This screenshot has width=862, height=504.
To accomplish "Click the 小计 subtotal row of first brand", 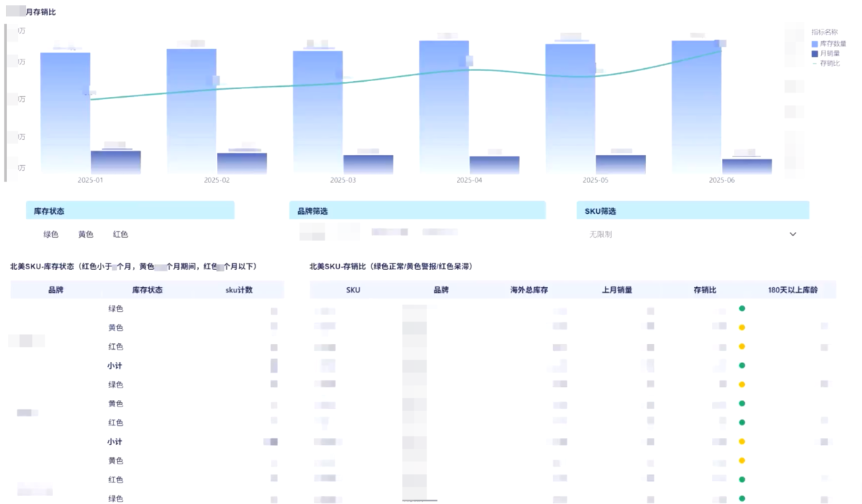I will pyautogui.click(x=115, y=365).
